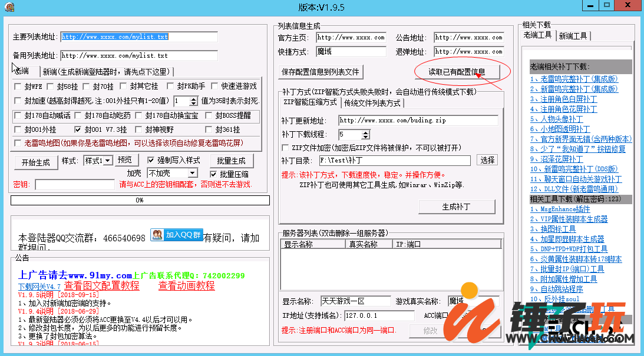Open the 查看图文配置教程 link
Image resolution: width=644 pixels, height=356 pixels.
pos(102,286)
